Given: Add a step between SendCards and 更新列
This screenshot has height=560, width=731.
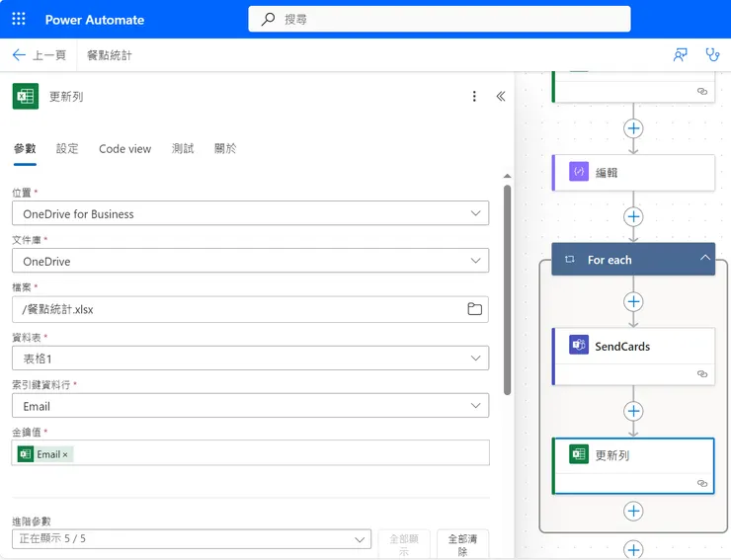Looking at the screenshot, I should [633, 411].
